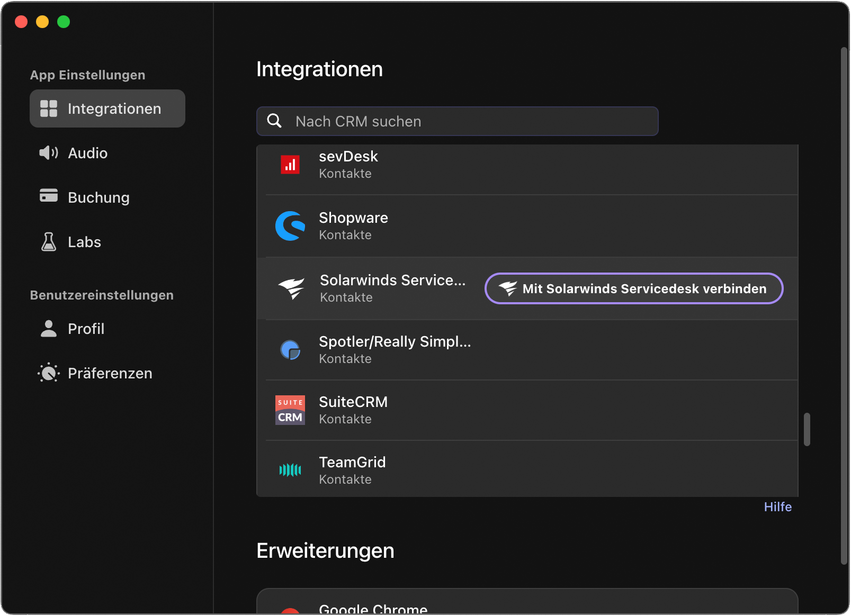
Task: Select the Spotler/Really Simpl... integration name
Action: point(395,342)
